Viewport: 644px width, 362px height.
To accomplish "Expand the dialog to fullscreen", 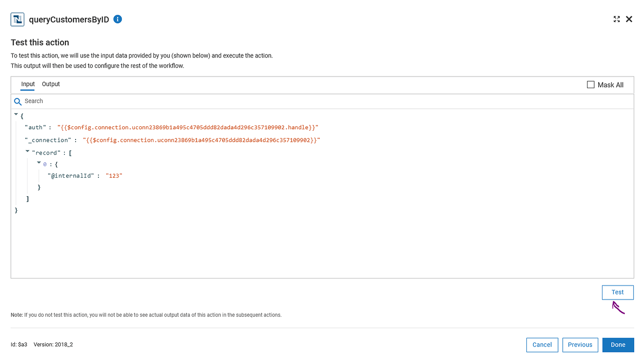I will (616, 19).
